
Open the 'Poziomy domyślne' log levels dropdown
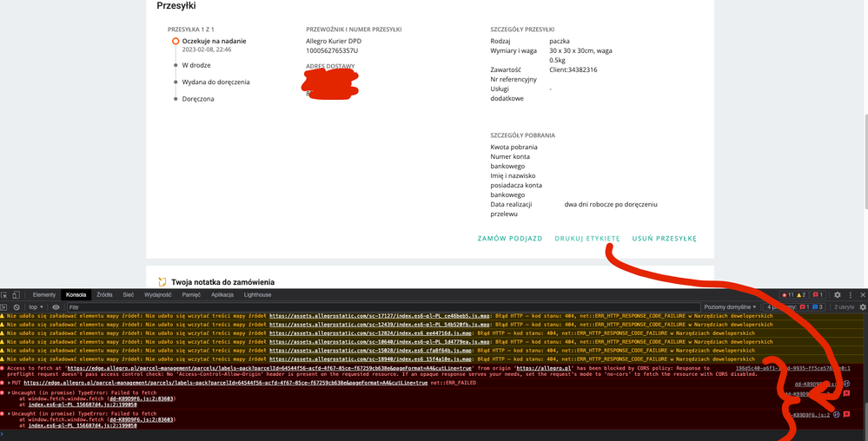point(730,306)
